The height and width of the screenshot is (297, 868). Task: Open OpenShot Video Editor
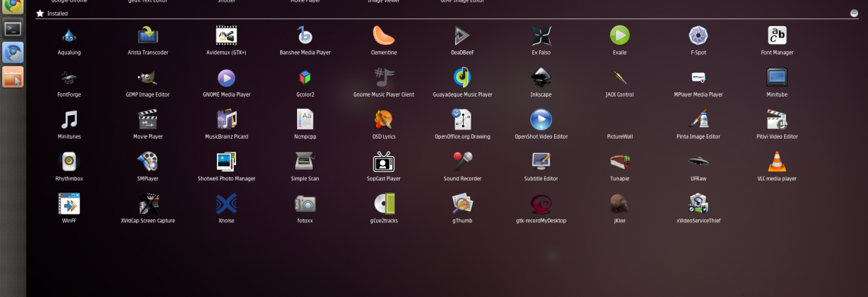click(541, 120)
